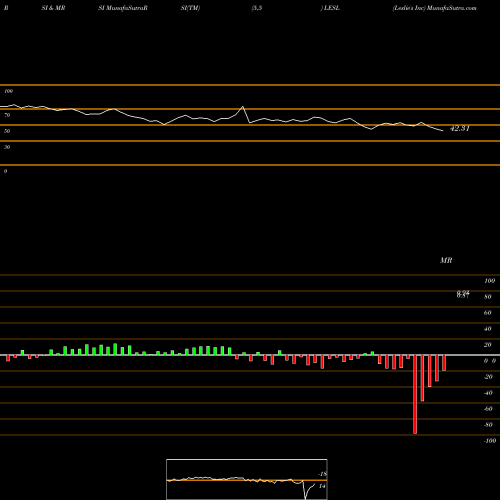
Task: Click the MR axis label -20
Action: 488,377
